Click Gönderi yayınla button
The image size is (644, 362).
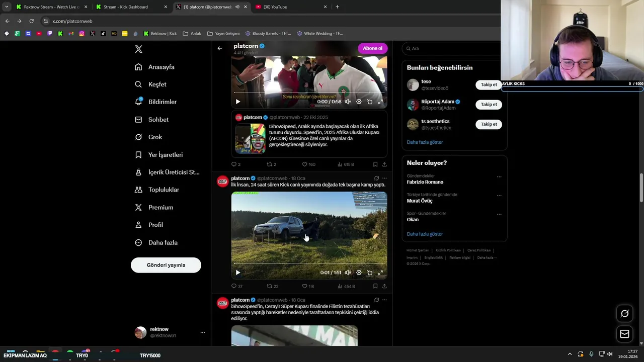166,265
